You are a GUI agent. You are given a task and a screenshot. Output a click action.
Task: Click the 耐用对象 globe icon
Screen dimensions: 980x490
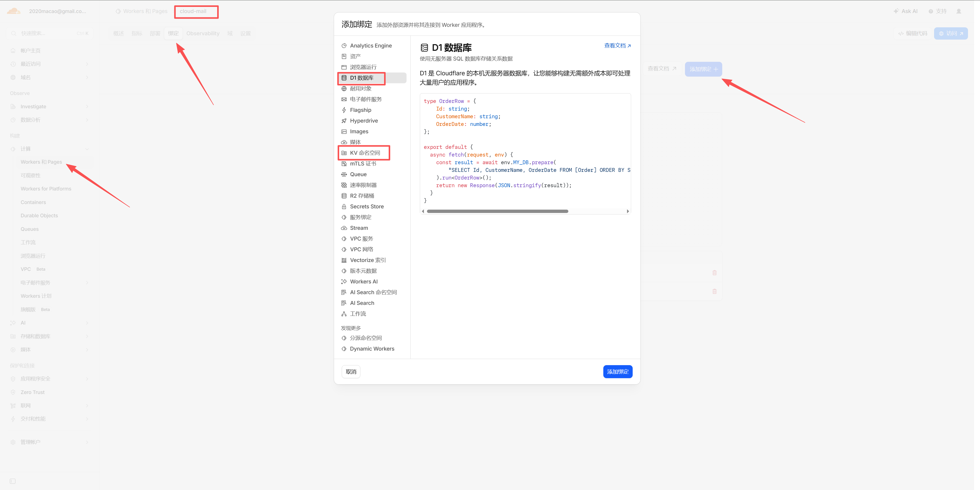[344, 89]
